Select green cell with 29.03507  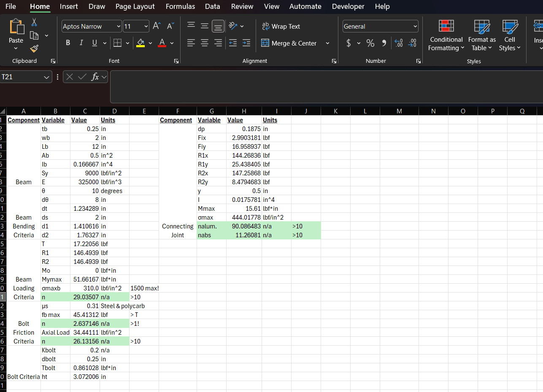pos(85,297)
